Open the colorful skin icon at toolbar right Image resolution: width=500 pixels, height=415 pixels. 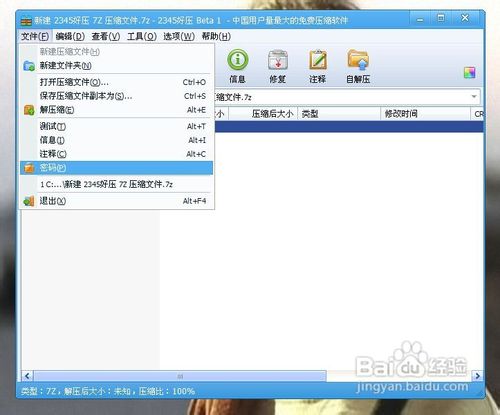pyautogui.click(x=470, y=73)
